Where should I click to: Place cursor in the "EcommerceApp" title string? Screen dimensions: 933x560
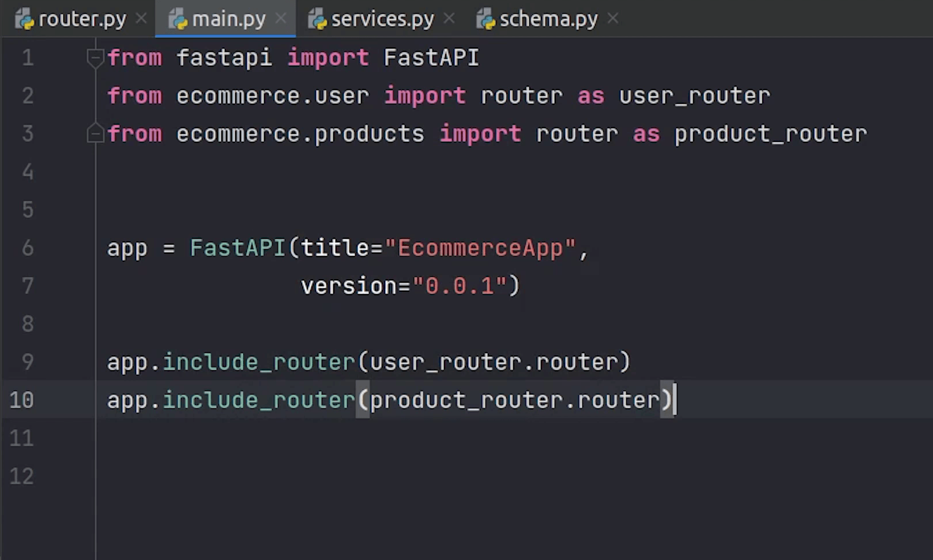(480, 248)
